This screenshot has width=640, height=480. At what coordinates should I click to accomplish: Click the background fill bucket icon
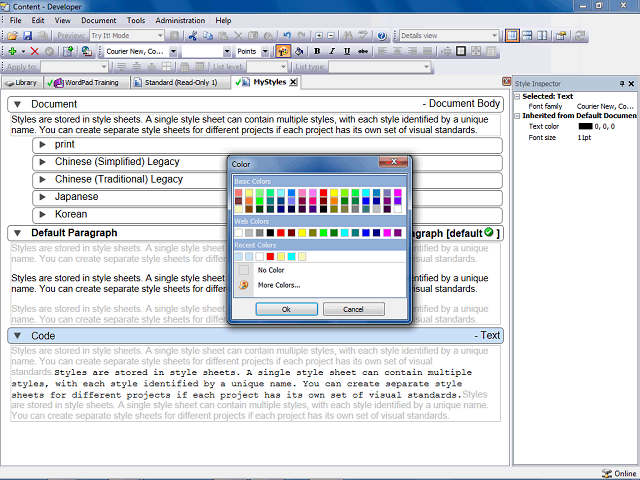tap(299, 51)
